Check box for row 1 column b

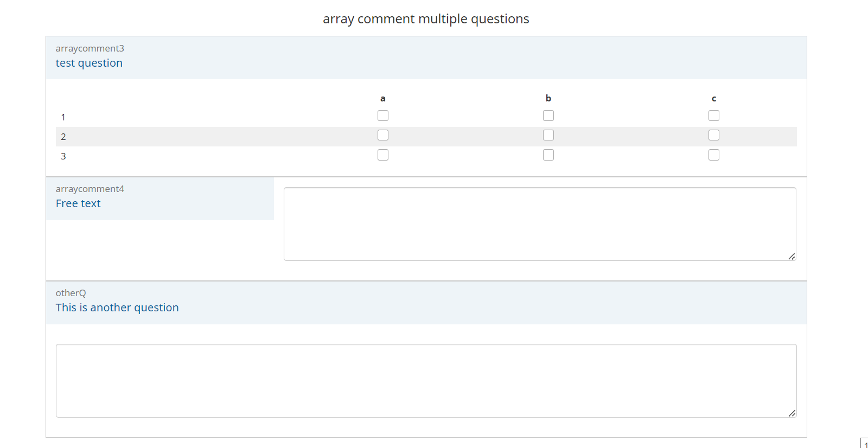coord(548,116)
